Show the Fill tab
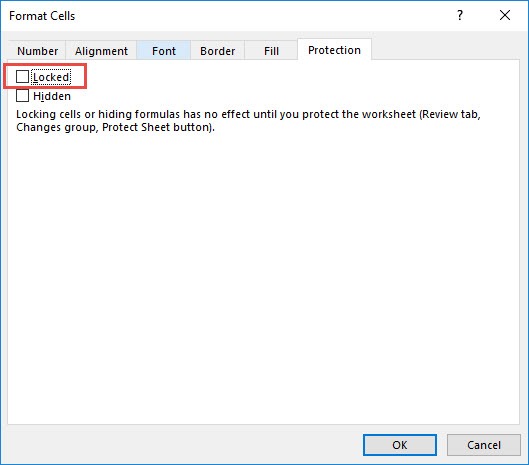Screen dimensions: 529x465 tap(271, 51)
